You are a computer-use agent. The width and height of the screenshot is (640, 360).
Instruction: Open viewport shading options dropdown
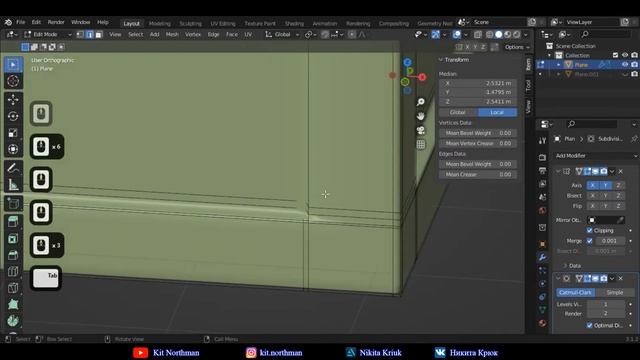pyautogui.click(x=526, y=35)
